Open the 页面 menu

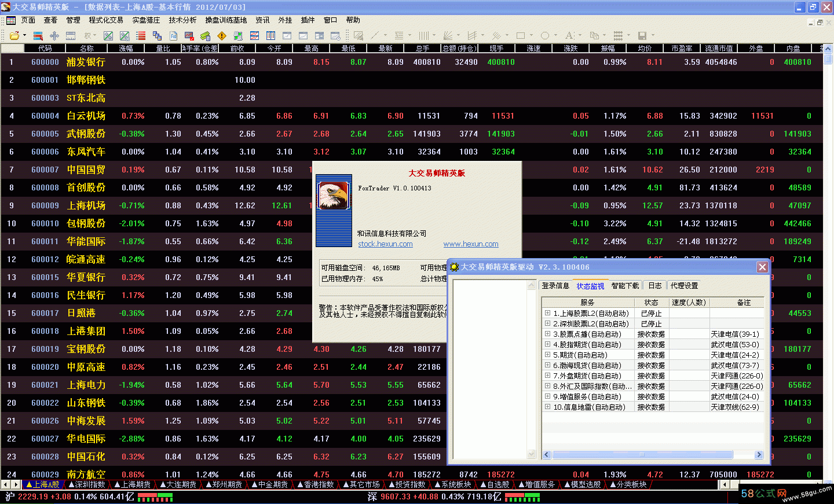tap(28, 20)
